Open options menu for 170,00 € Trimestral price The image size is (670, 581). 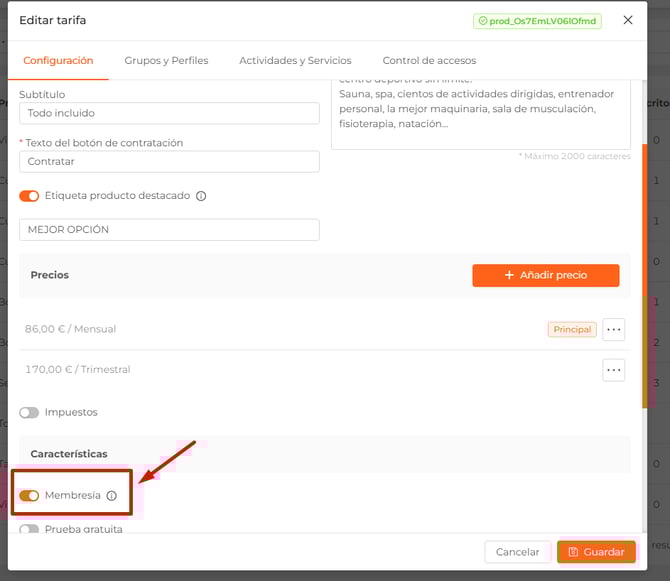[x=613, y=370]
